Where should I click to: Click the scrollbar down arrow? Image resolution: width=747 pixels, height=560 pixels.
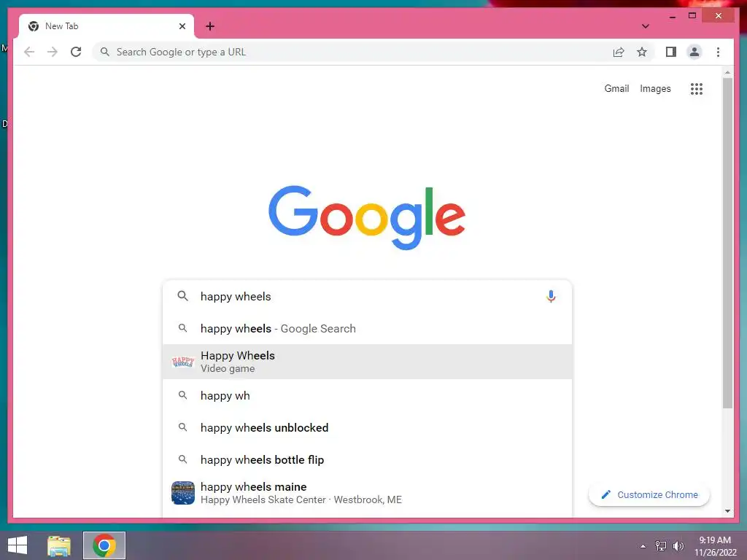click(727, 511)
